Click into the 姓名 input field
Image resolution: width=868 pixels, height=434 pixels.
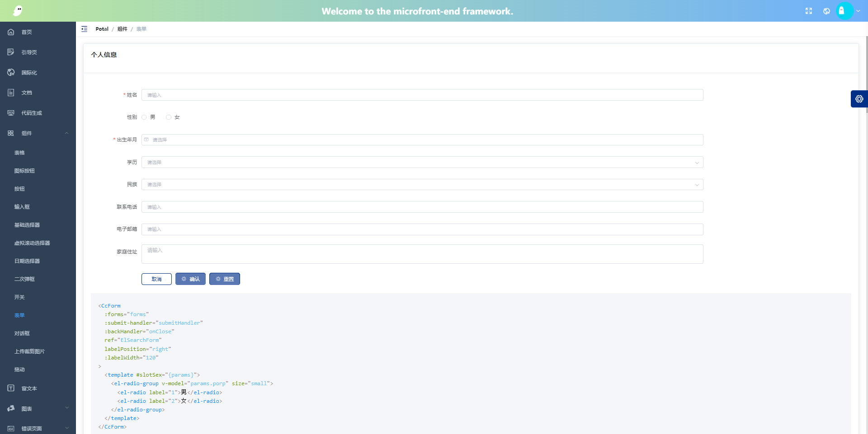tap(422, 95)
